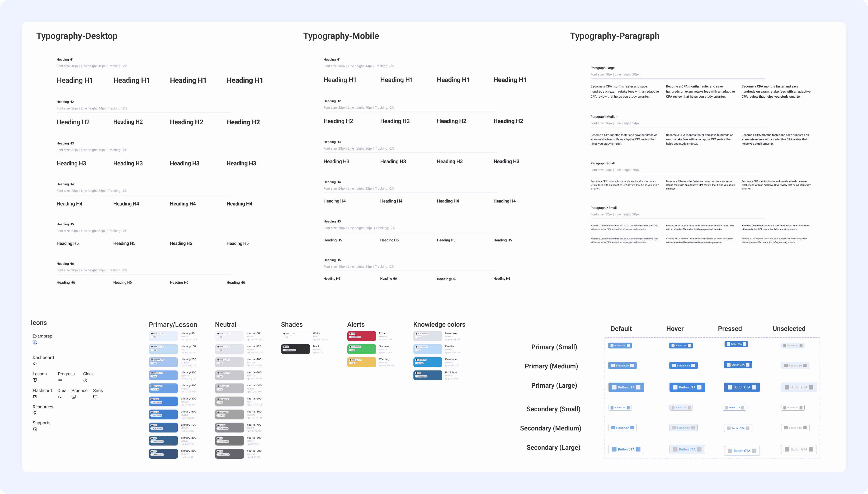
Task: Select the Flashcard checkbox icon
Action: coord(35,397)
